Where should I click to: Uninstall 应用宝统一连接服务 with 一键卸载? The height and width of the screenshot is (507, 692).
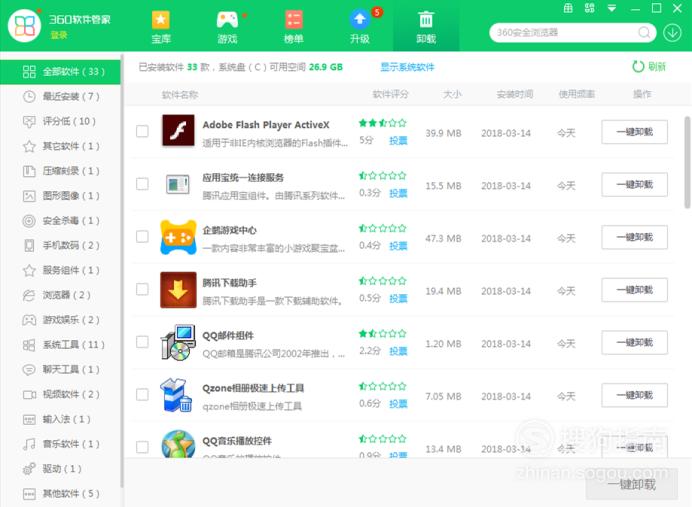(x=634, y=184)
